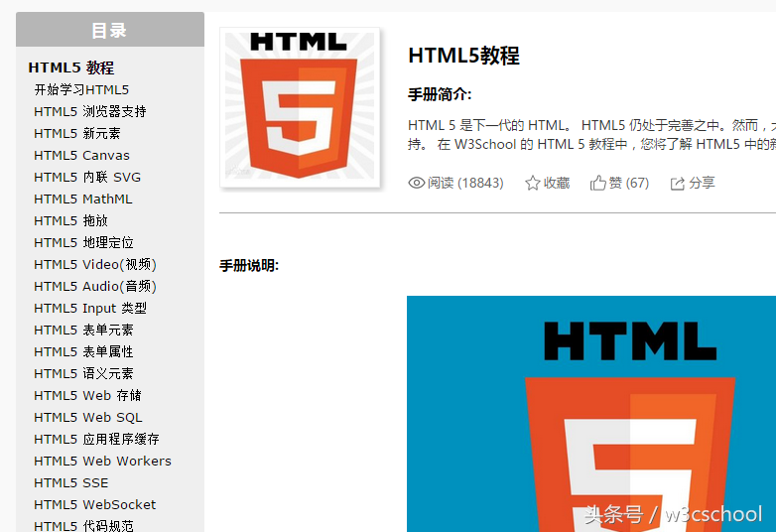
Task: Open HTML5 浏览器支持 in sidebar
Action: (90, 111)
